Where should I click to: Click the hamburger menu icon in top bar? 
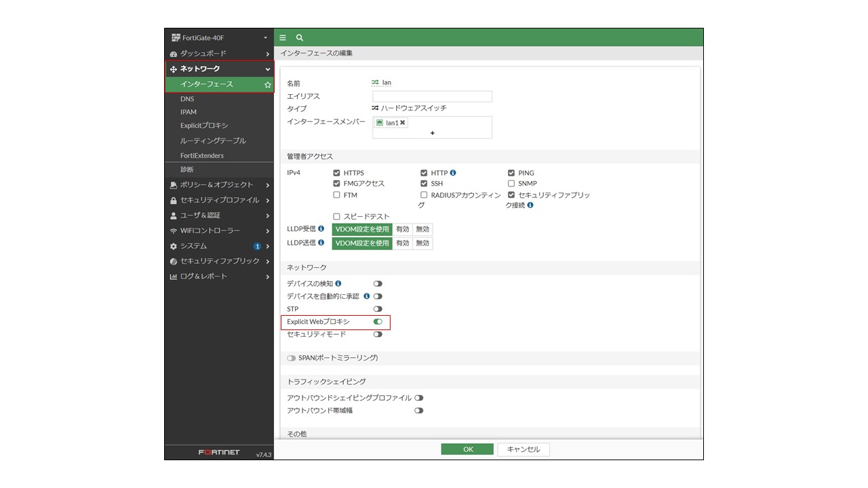coord(283,38)
